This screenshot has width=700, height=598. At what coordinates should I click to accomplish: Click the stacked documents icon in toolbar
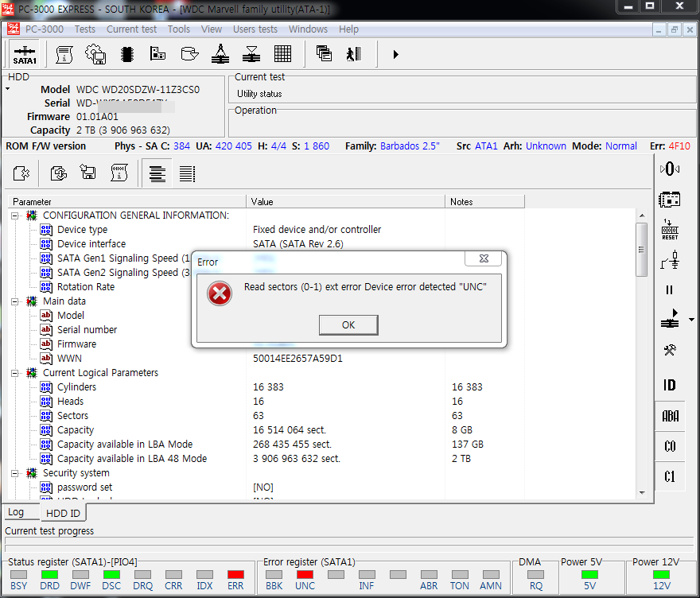tap(324, 53)
